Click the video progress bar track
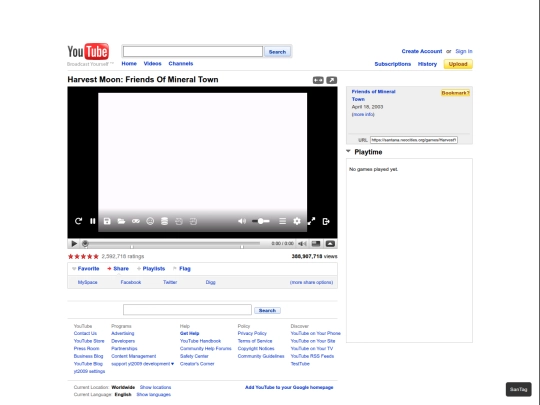This screenshot has height=405, width=540. [x=171, y=243]
